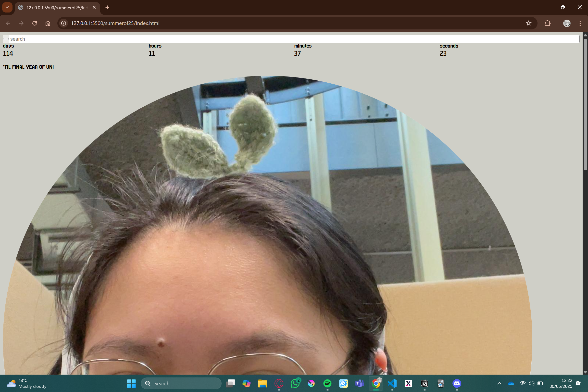
Task: Click the page search input field
Action: coord(294,39)
